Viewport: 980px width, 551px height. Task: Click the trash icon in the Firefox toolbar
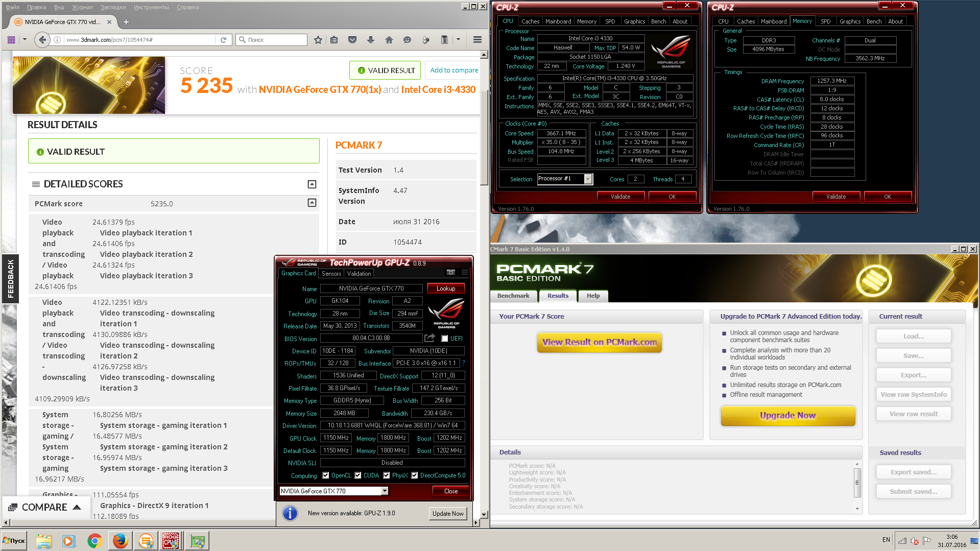444,40
